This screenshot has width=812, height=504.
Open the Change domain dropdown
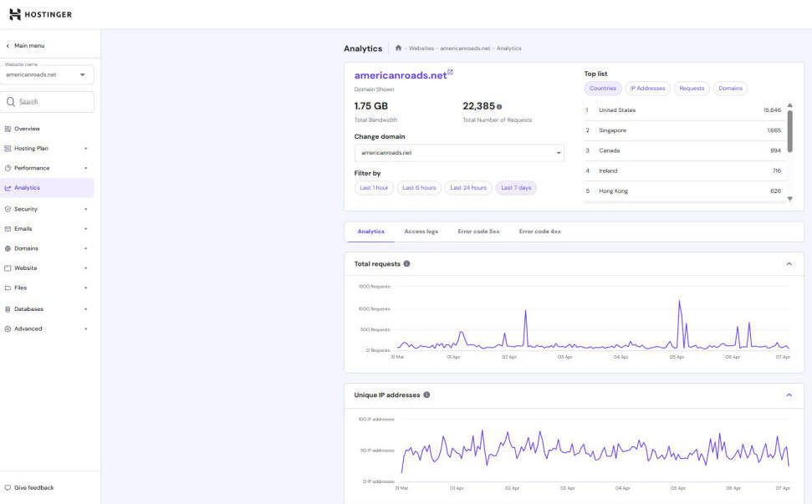click(x=459, y=153)
